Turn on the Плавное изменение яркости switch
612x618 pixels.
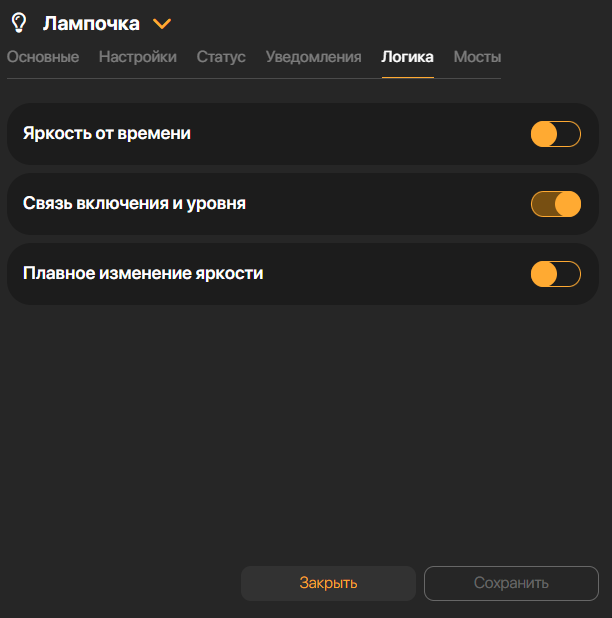[555, 274]
